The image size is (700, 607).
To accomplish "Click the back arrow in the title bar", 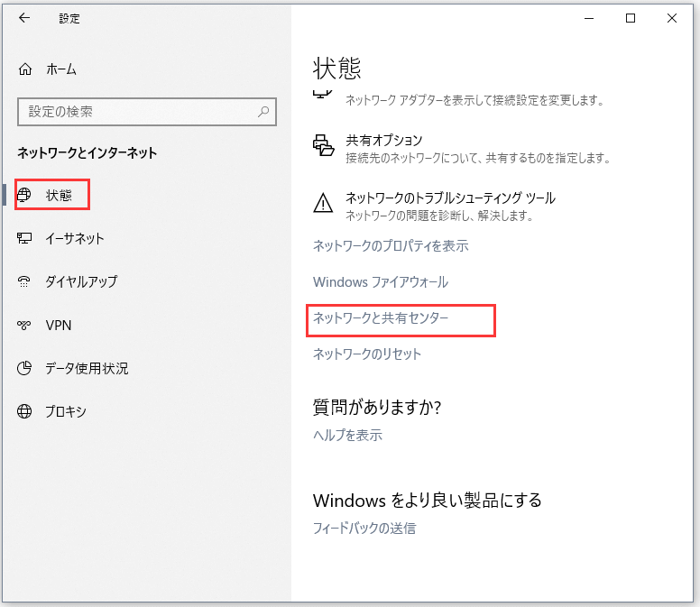I will click(24, 18).
